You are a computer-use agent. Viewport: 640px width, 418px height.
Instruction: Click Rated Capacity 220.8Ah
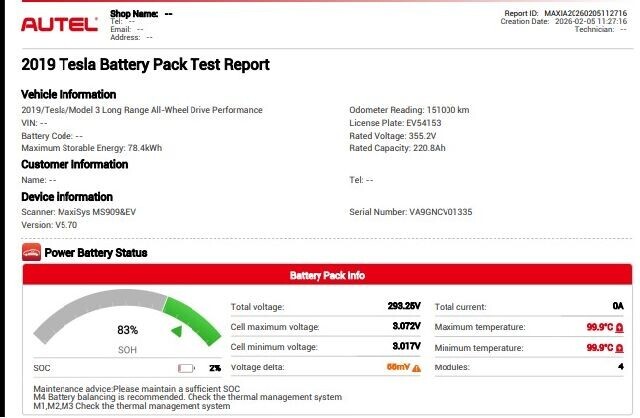pyautogui.click(x=397, y=148)
